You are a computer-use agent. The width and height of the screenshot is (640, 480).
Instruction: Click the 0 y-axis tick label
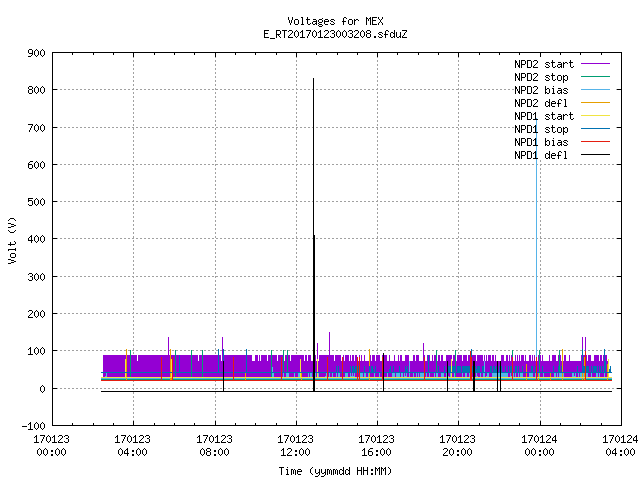42,389
